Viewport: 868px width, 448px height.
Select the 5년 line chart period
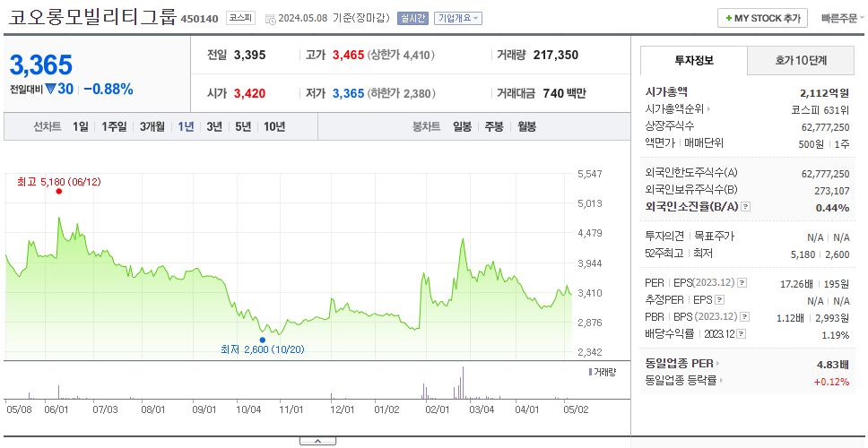pyautogui.click(x=243, y=126)
